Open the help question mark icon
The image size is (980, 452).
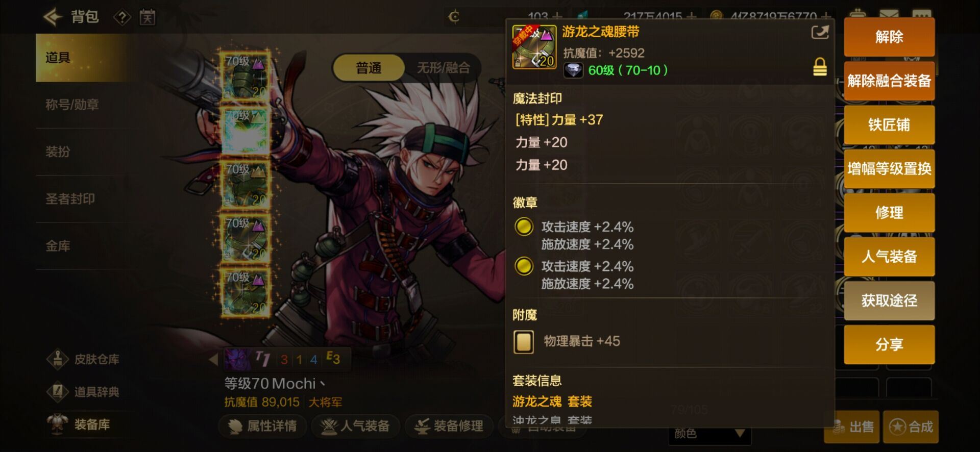(121, 18)
